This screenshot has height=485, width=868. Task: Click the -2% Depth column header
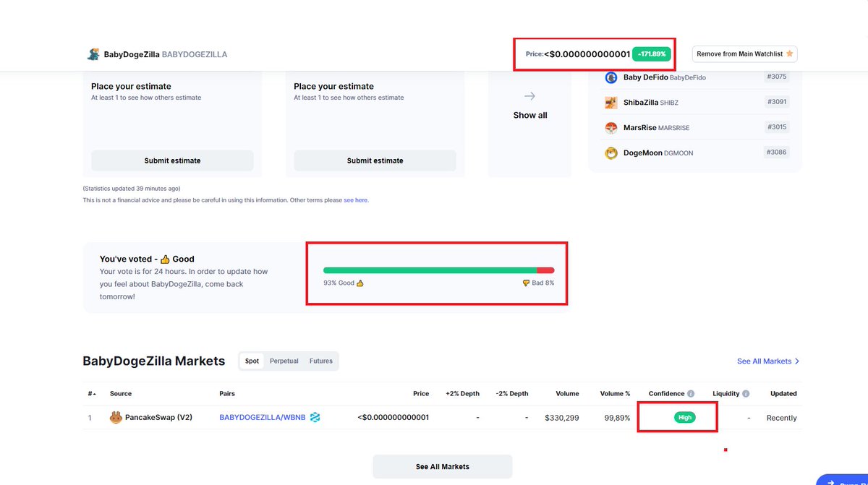point(512,394)
